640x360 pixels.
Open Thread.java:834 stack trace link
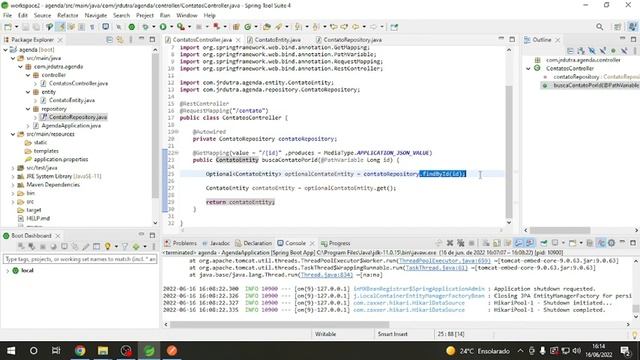tap(327, 275)
